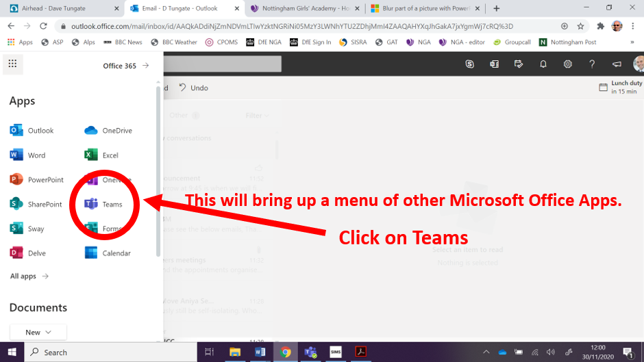Click the apps panel scrollbar
Viewport: 644px width, 362px height.
pyautogui.click(x=158, y=170)
